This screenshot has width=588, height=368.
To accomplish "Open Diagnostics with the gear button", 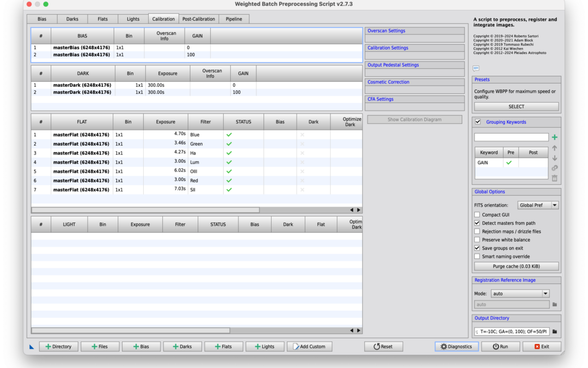I will [456, 347].
